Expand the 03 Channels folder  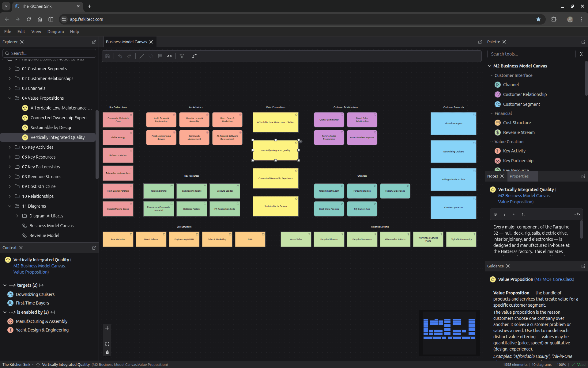(10, 88)
